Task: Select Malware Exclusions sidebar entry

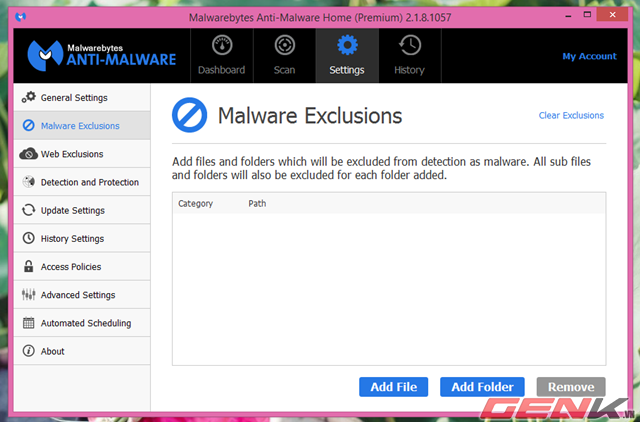Action: pyautogui.click(x=82, y=125)
